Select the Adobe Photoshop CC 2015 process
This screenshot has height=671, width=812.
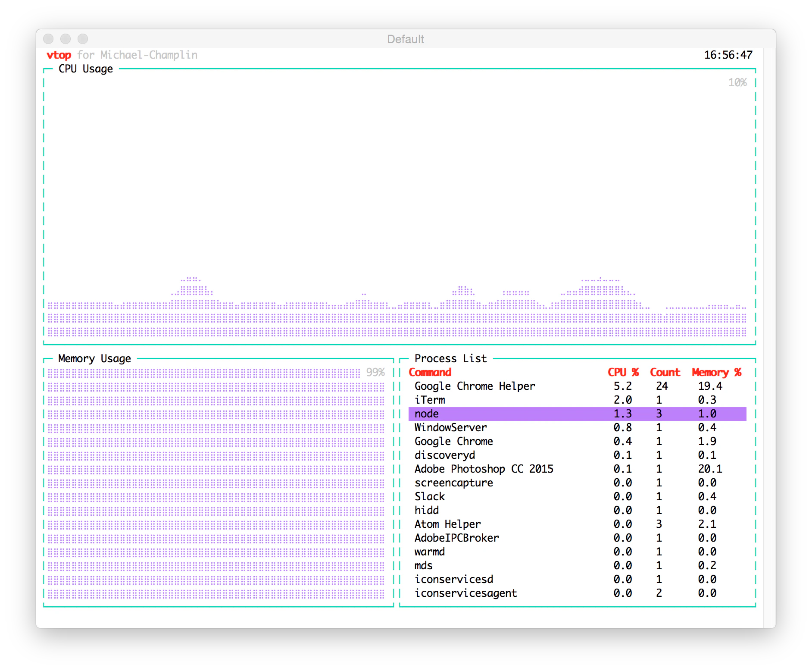484,469
